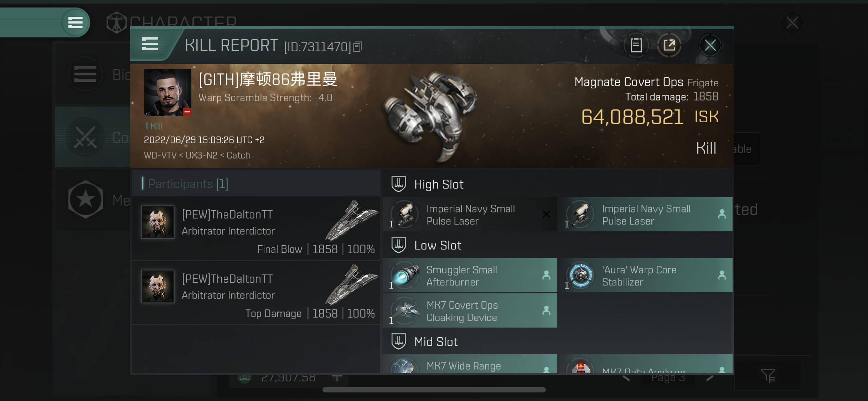Open the Participants [1] tab
868x401 pixels.
tap(188, 184)
